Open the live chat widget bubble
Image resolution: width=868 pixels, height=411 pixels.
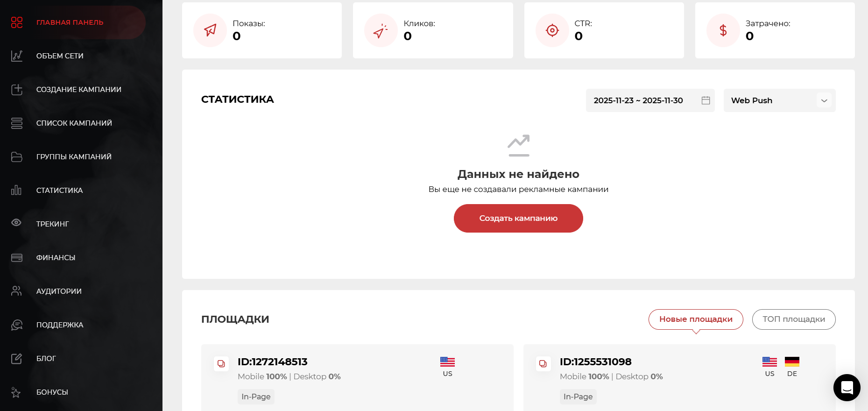847,388
